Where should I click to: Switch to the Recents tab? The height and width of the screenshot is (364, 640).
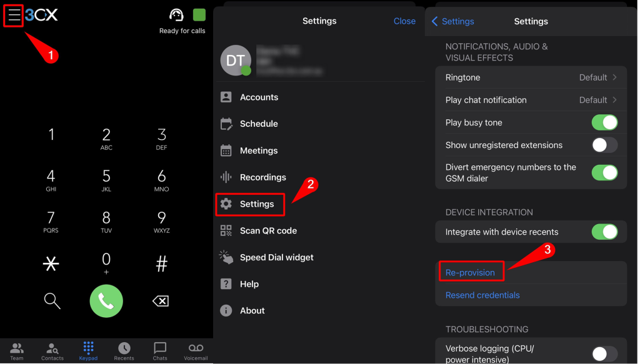pos(124,351)
